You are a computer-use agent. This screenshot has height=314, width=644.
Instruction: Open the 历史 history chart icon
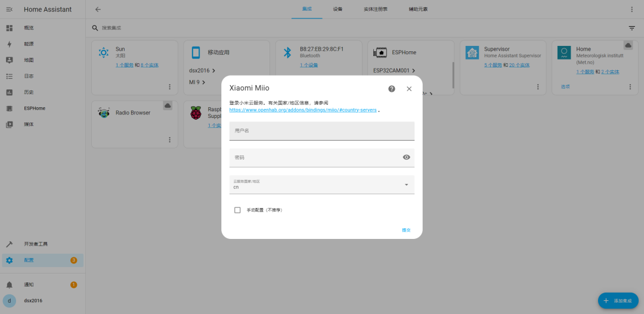(10, 92)
